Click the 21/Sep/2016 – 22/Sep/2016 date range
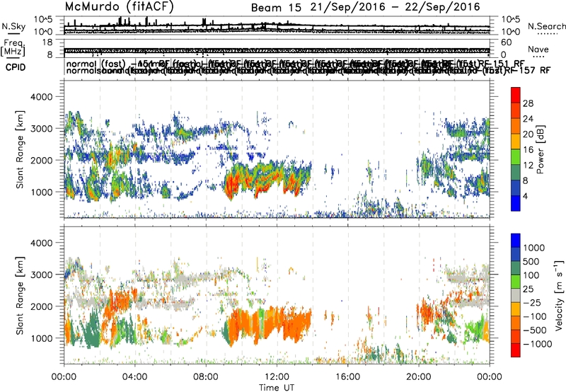Image resolution: width=566 pixels, height=392 pixels. pos(395,7)
